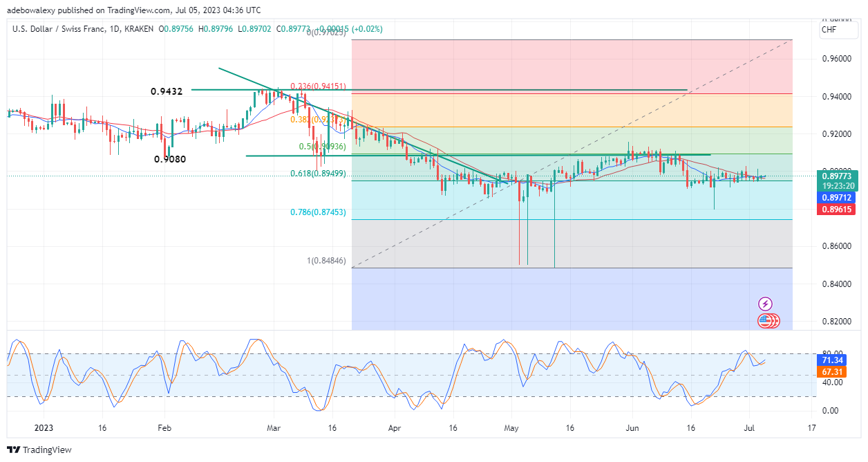Select the 0.786(0.87453) Fibonacci level label

(x=319, y=212)
